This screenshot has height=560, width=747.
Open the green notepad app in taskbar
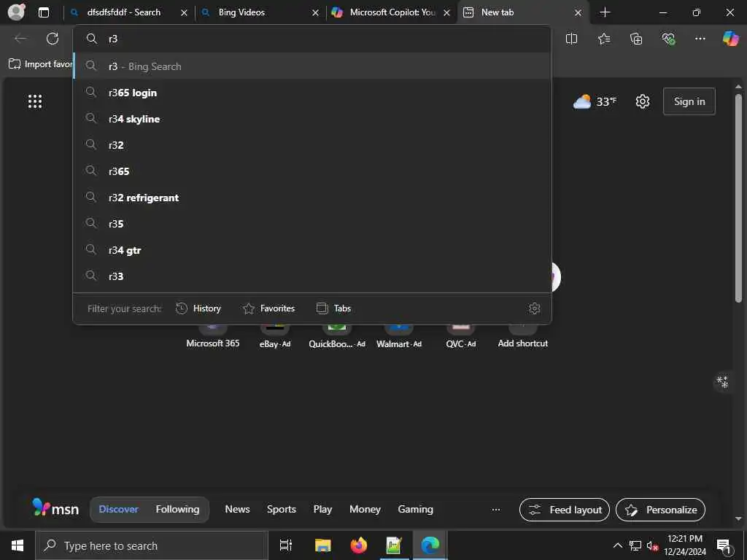394,545
